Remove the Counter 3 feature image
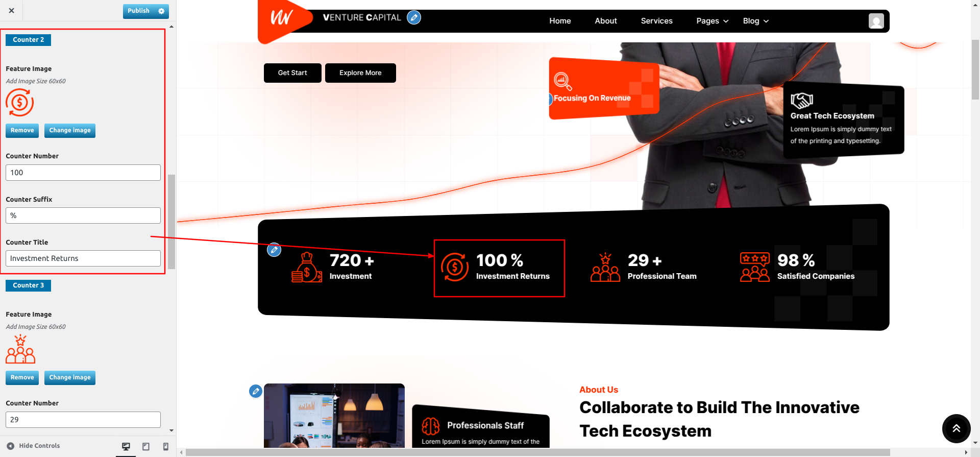 point(22,378)
